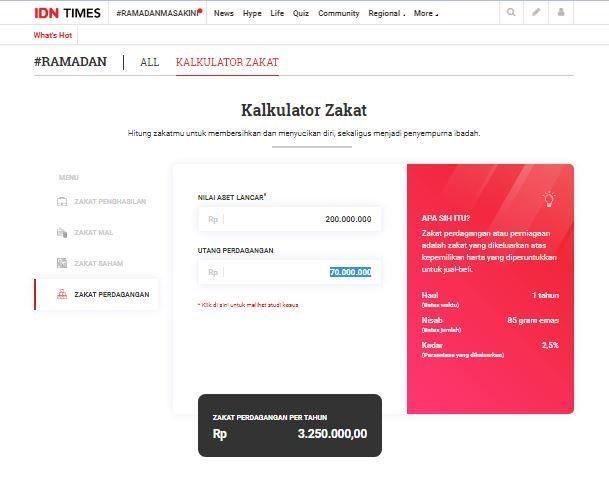The width and height of the screenshot is (609, 479).
Task: Open the What's Hot link
Action: [53, 35]
